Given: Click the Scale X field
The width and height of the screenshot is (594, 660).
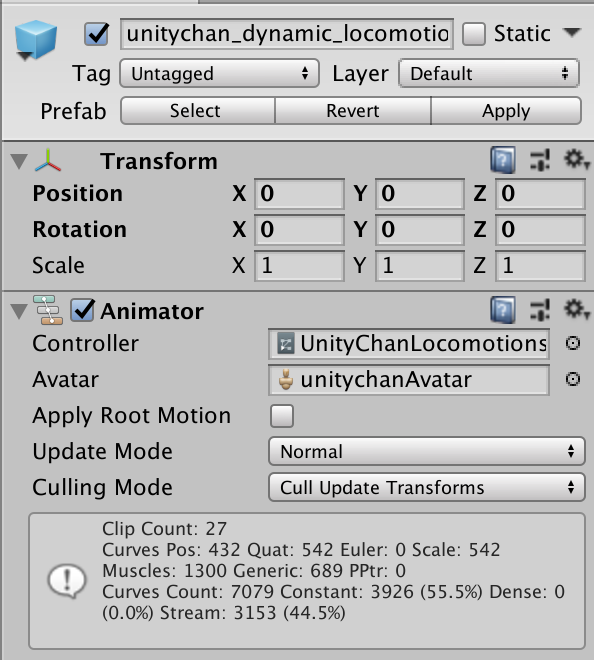Looking at the screenshot, I should point(299,266).
